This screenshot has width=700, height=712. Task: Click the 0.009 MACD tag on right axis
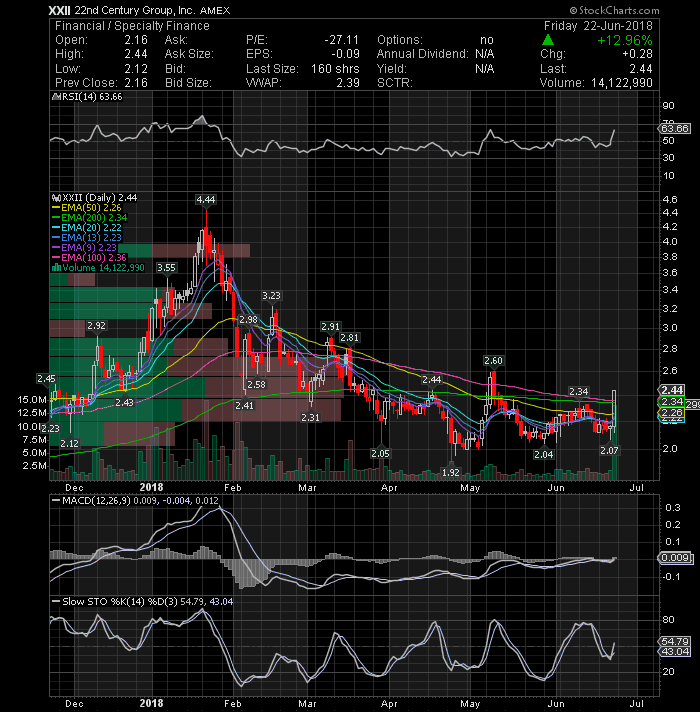pos(675,558)
